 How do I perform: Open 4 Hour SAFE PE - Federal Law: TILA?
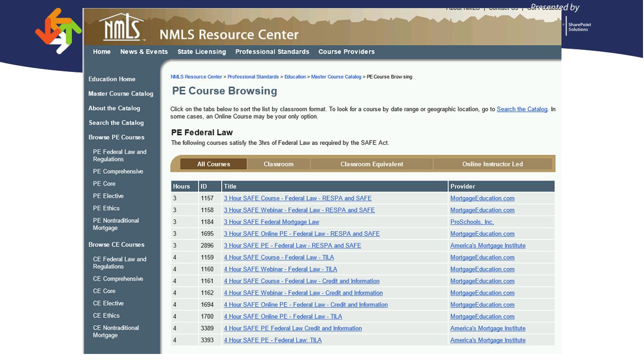coord(273,340)
